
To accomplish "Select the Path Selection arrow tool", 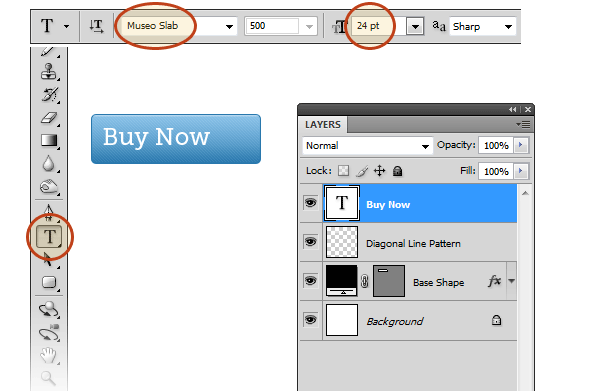I will (x=47, y=259).
